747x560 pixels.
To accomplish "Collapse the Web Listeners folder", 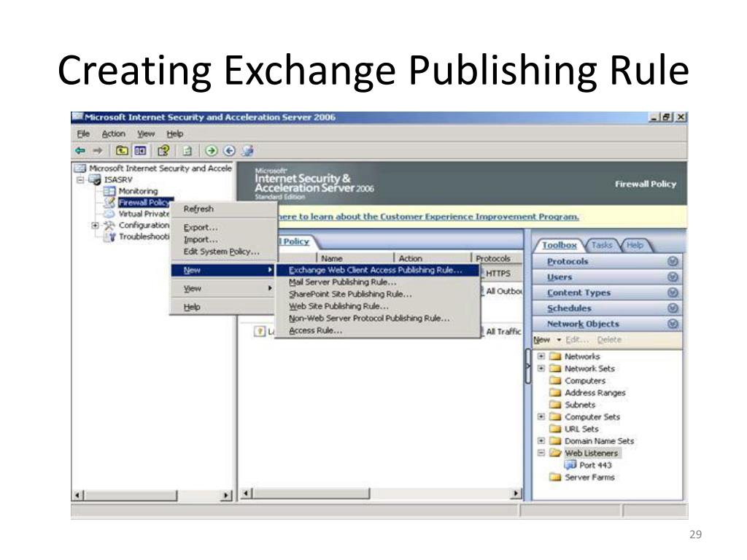I will pos(541,453).
